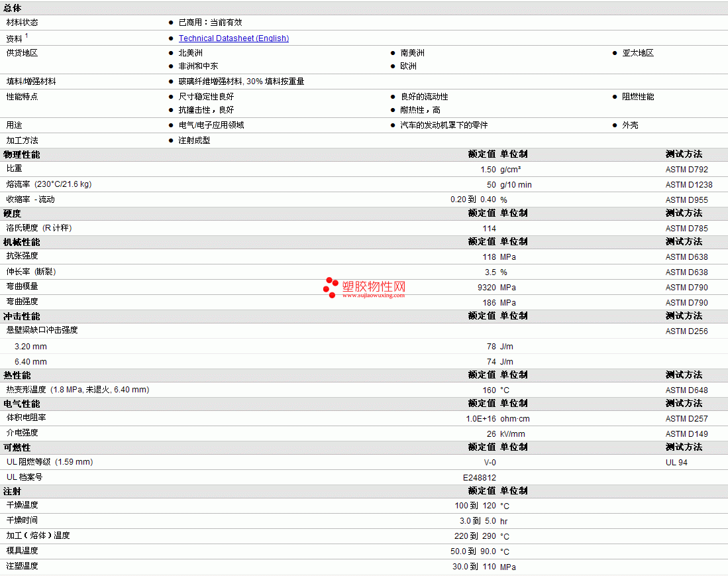Click ASTM D955 test method
The image size is (728, 576).
point(687,200)
